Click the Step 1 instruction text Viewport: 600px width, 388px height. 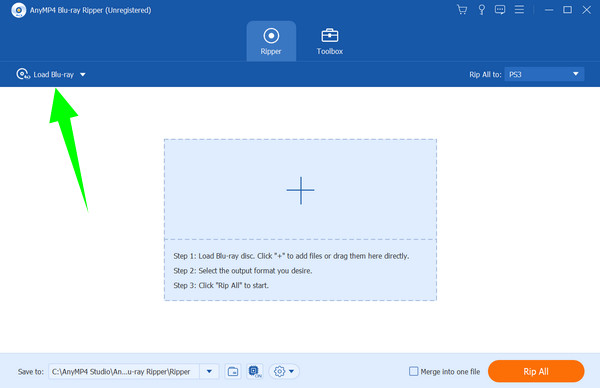click(291, 256)
